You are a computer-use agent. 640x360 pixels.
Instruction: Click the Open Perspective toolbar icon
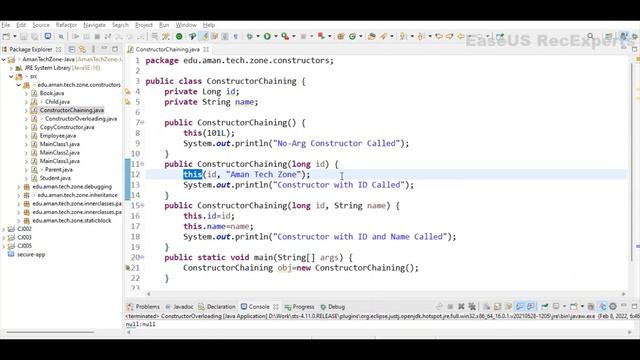pyautogui.click(x=608, y=36)
